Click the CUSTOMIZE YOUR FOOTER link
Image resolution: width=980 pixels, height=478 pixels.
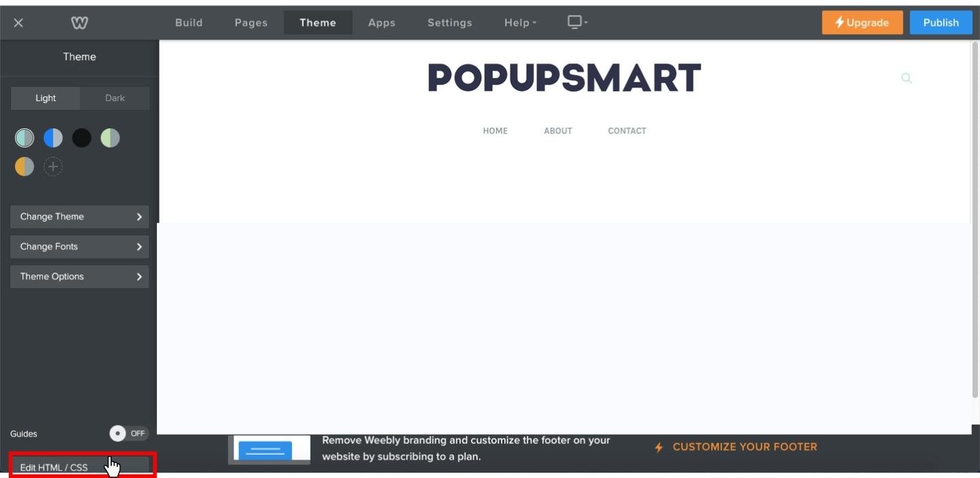tap(745, 447)
